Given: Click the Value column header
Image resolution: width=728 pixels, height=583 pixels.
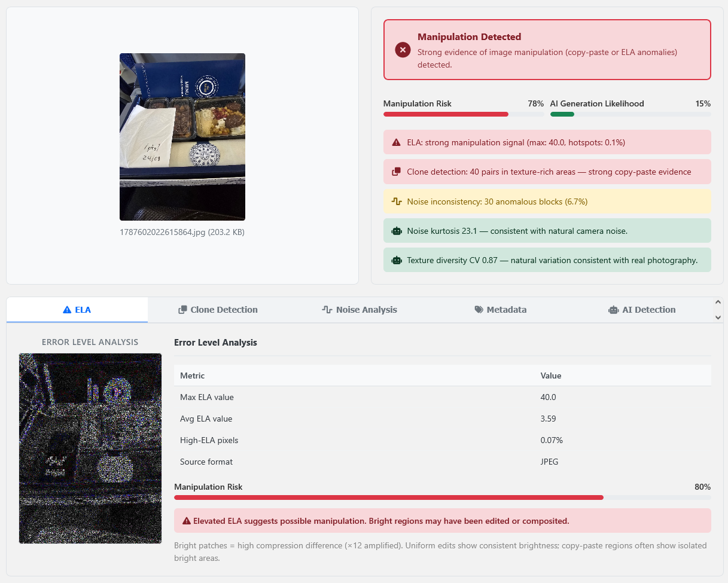Looking at the screenshot, I should 551,376.
